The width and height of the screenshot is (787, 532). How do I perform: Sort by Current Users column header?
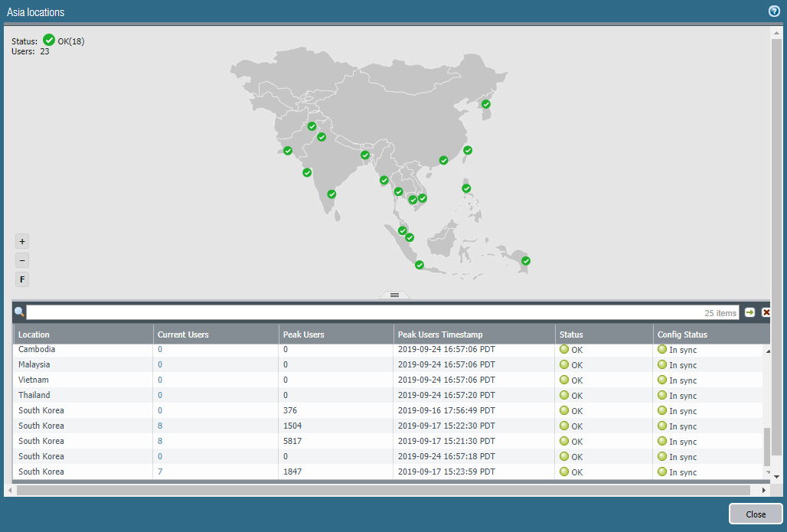[183, 335]
